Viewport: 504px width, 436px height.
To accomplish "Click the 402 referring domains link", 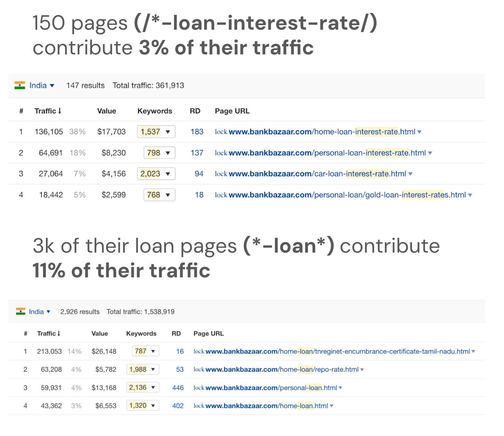I will click(178, 406).
